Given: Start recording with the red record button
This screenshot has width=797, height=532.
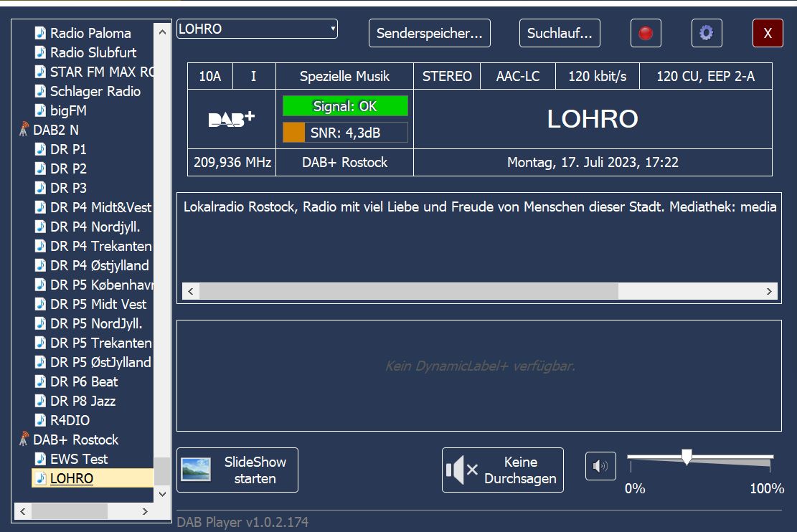Looking at the screenshot, I should pos(646,33).
